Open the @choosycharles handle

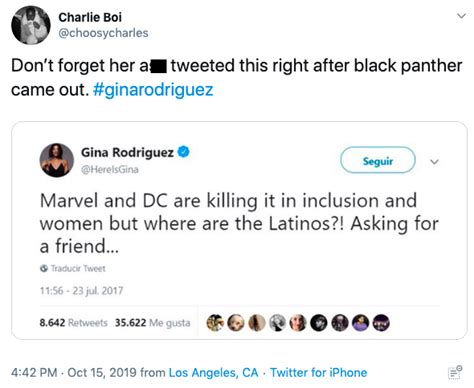tap(103, 33)
